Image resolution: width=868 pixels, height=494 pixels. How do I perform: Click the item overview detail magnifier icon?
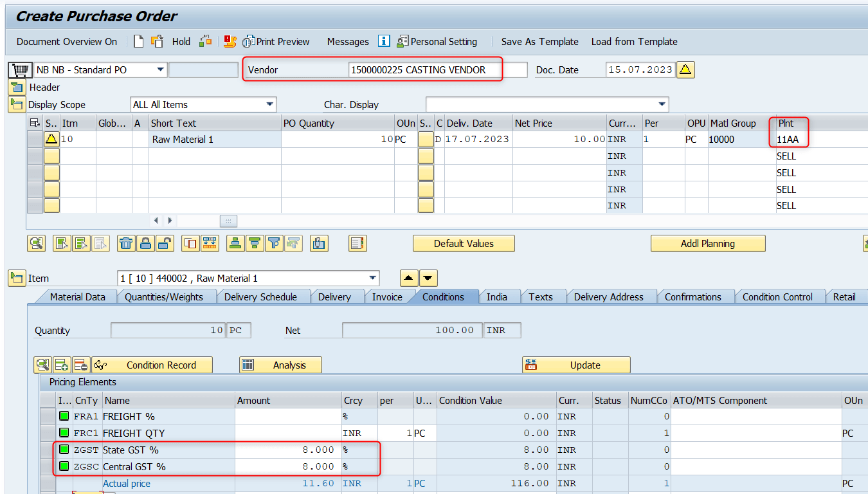(x=36, y=243)
